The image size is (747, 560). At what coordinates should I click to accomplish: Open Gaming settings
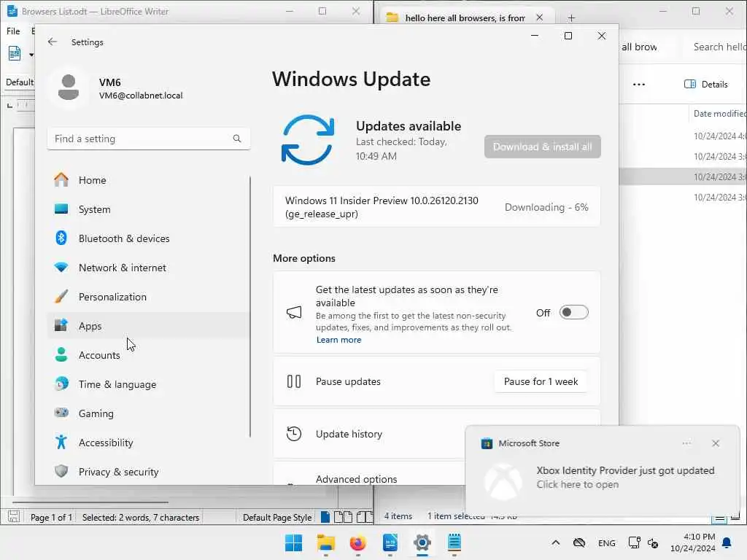point(149,413)
